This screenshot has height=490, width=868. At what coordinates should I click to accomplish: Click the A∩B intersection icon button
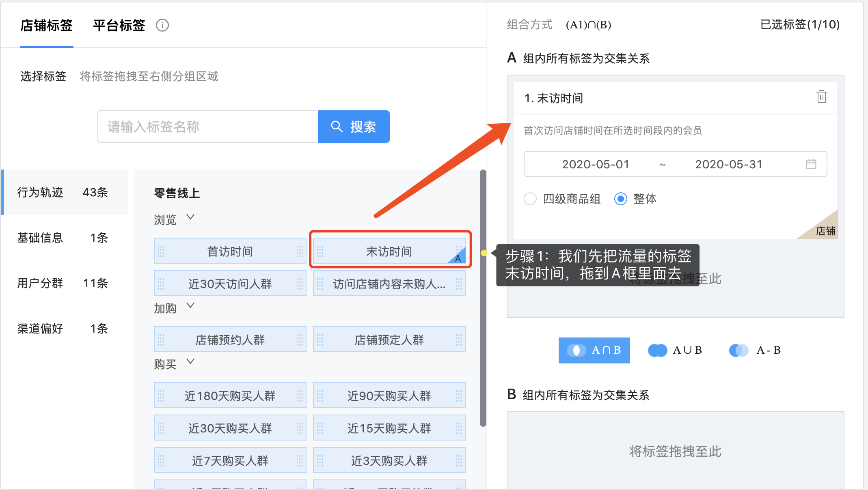tap(577, 350)
